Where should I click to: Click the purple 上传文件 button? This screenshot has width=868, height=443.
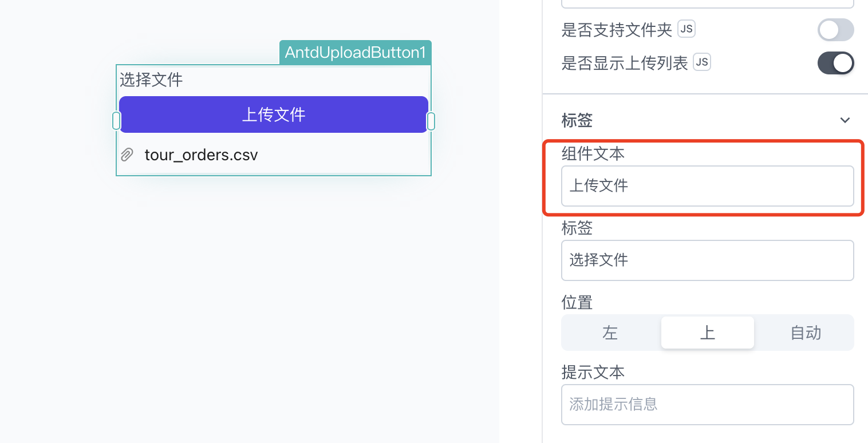[x=274, y=114]
